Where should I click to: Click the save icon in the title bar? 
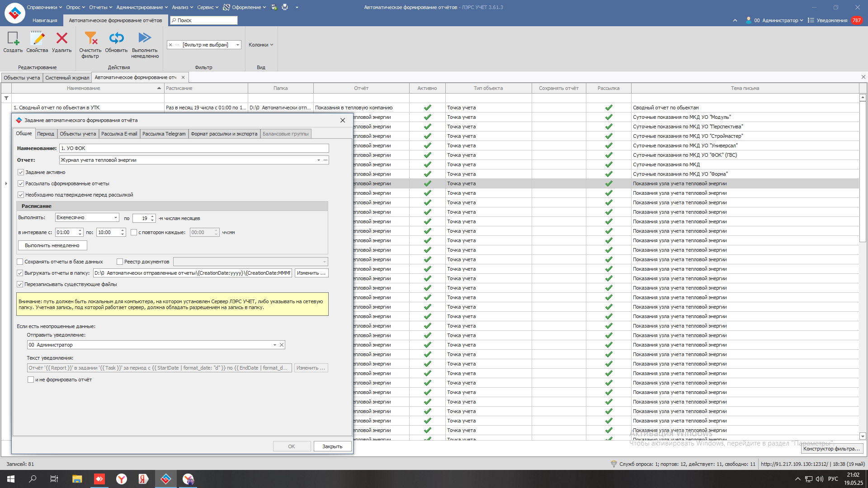click(x=274, y=7)
